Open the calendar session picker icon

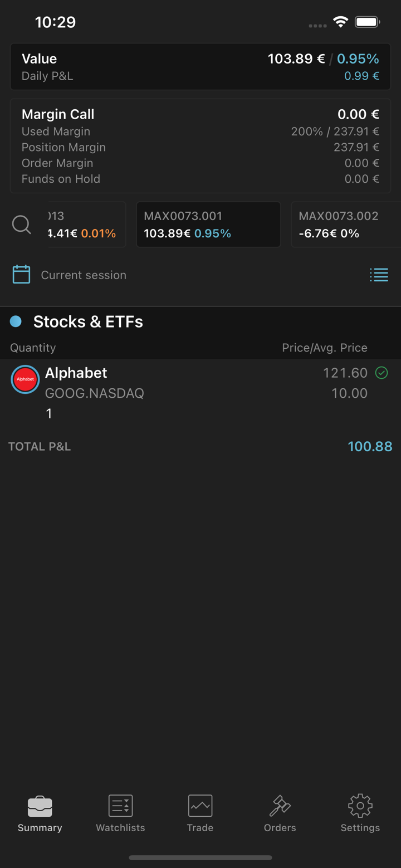pos(21,275)
